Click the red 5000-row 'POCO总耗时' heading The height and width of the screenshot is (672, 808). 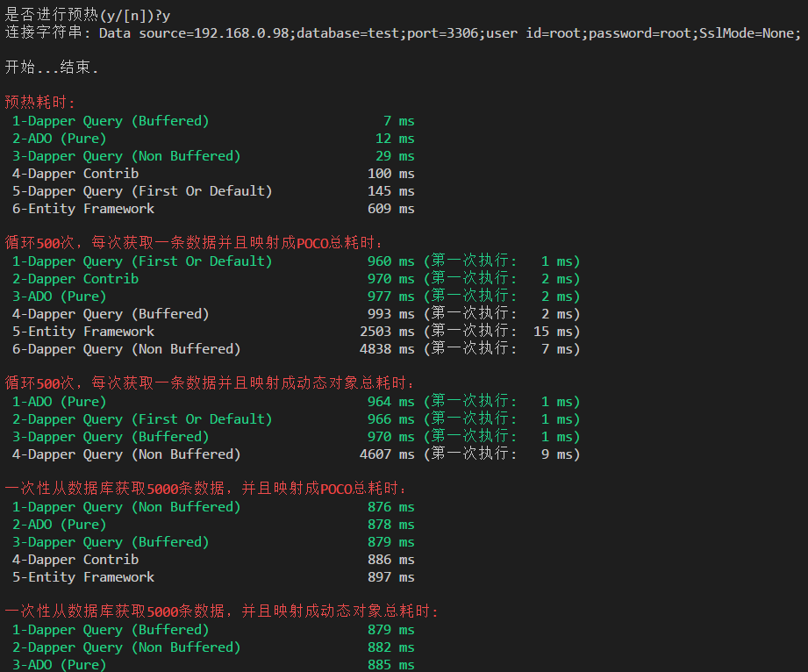pyautogui.click(x=205, y=488)
